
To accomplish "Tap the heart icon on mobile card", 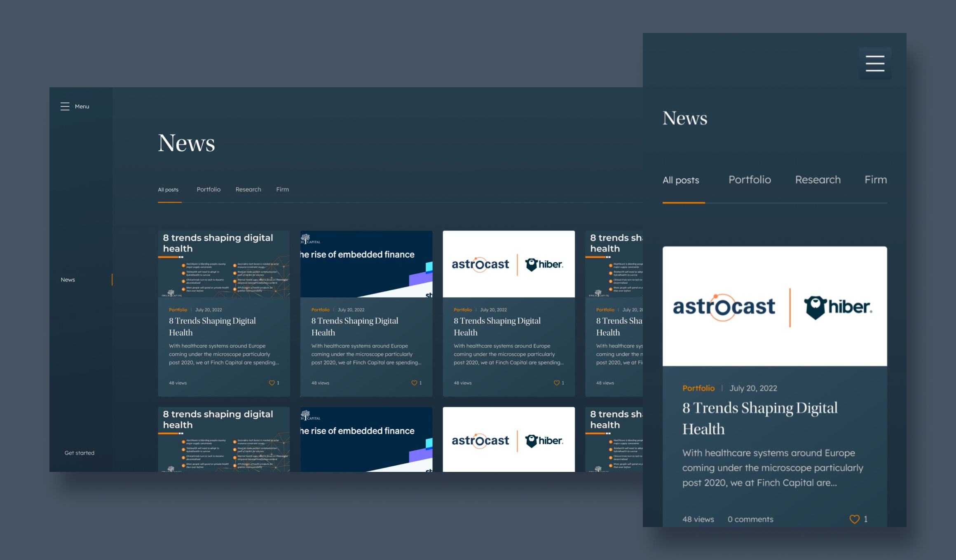I will pos(855,519).
